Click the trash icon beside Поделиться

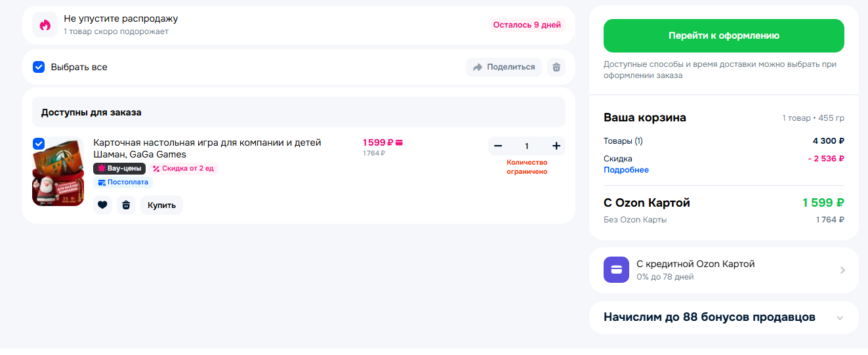pyautogui.click(x=556, y=67)
